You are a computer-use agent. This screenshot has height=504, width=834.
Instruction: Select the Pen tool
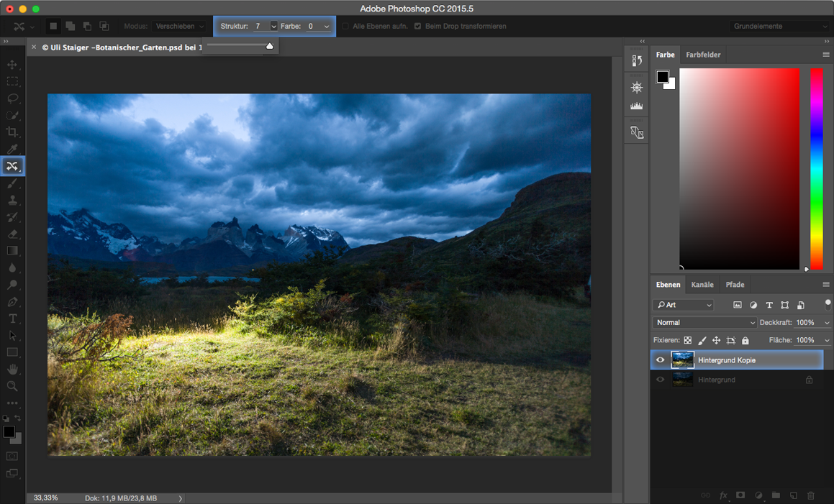pyautogui.click(x=12, y=301)
